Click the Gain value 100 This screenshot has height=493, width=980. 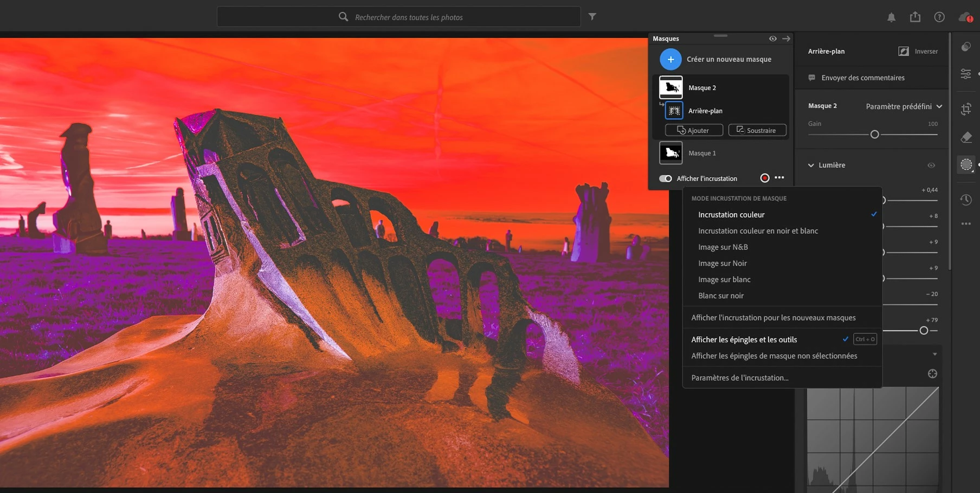click(x=932, y=124)
